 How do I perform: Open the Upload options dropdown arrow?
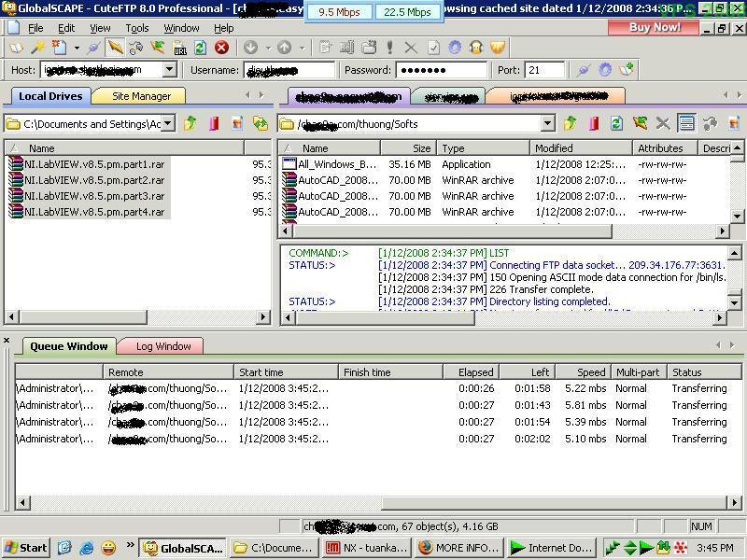tap(302, 48)
